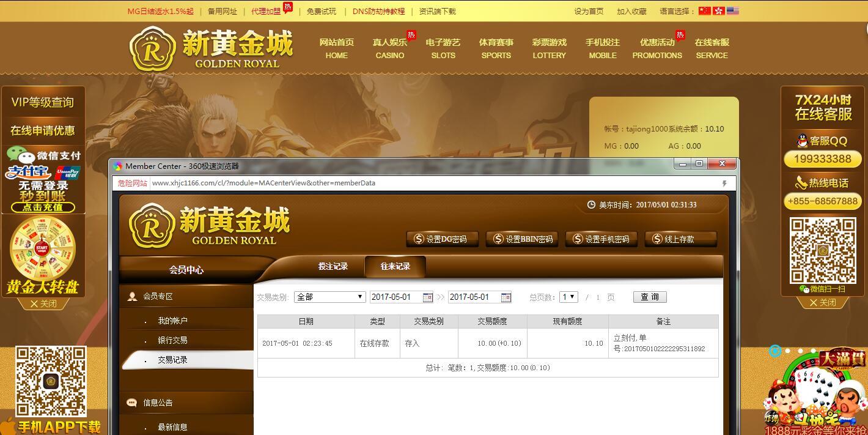Click the 设为首页 link

[x=589, y=11]
